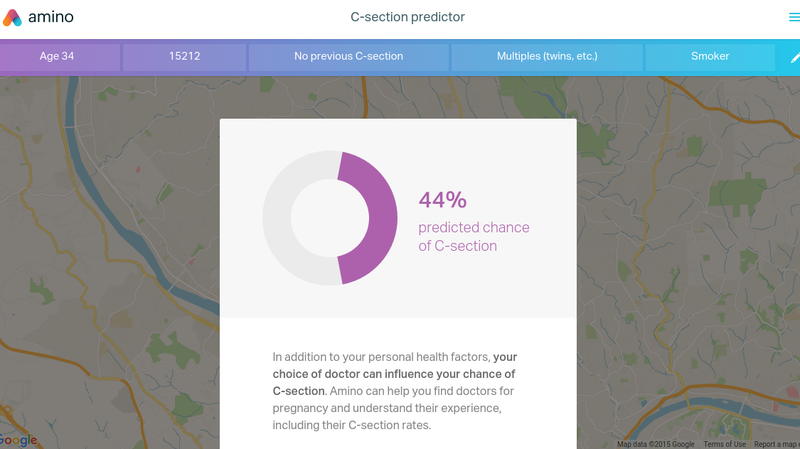Screen dimensions: 800x449
Task: Click the Google logo on map
Action: coord(18,440)
